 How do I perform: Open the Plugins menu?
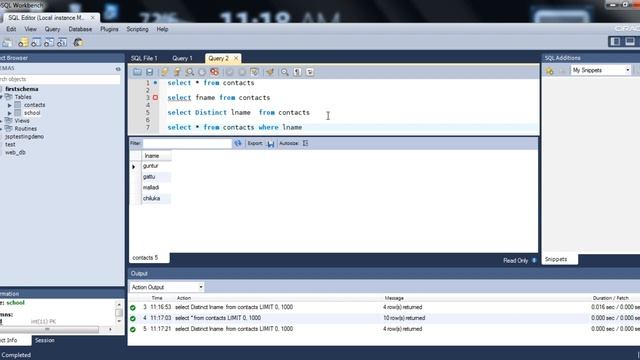click(109, 29)
